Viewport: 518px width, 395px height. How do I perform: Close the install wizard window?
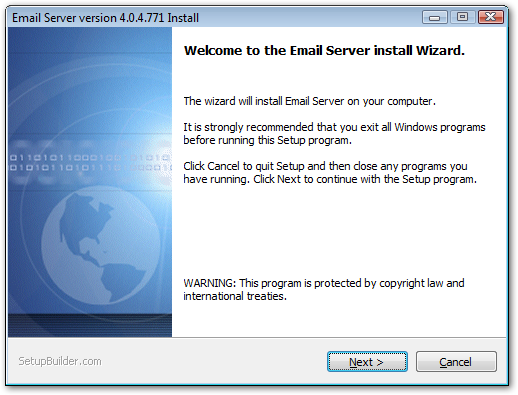point(490,17)
